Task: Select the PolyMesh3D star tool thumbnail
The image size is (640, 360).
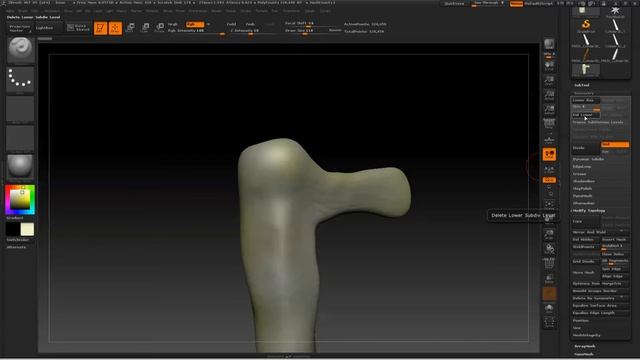Action: pos(615,11)
